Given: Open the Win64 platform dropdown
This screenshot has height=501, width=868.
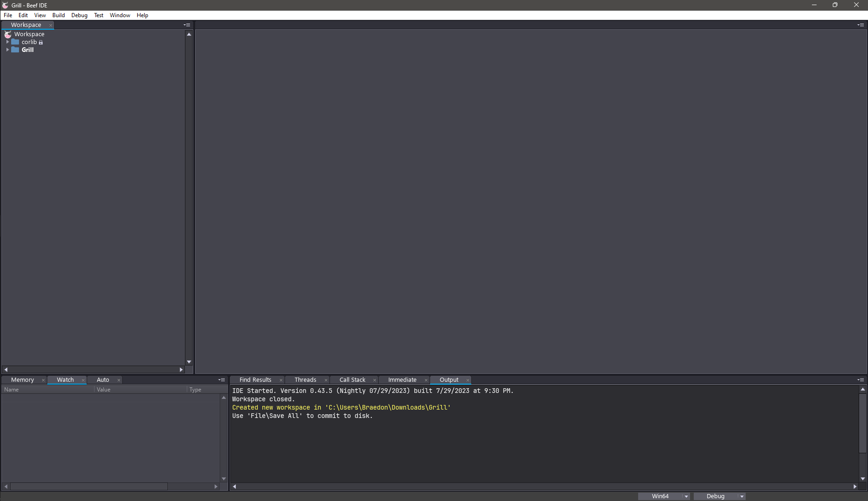Looking at the screenshot, I should (x=664, y=496).
